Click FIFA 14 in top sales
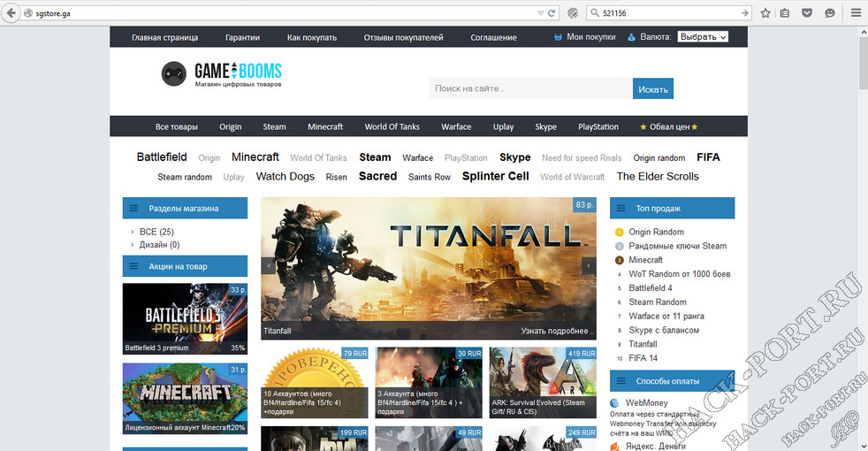 coord(643,358)
